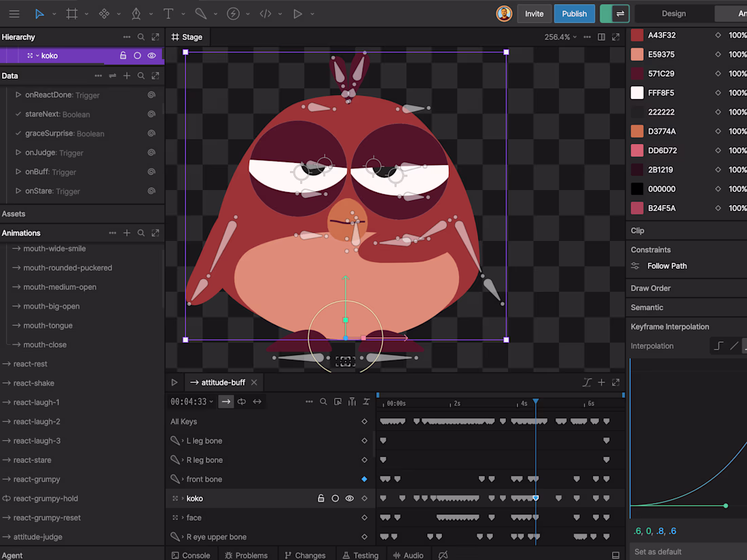The height and width of the screenshot is (560, 747).
Task: Open the Audio tab
Action: pyautogui.click(x=408, y=555)
